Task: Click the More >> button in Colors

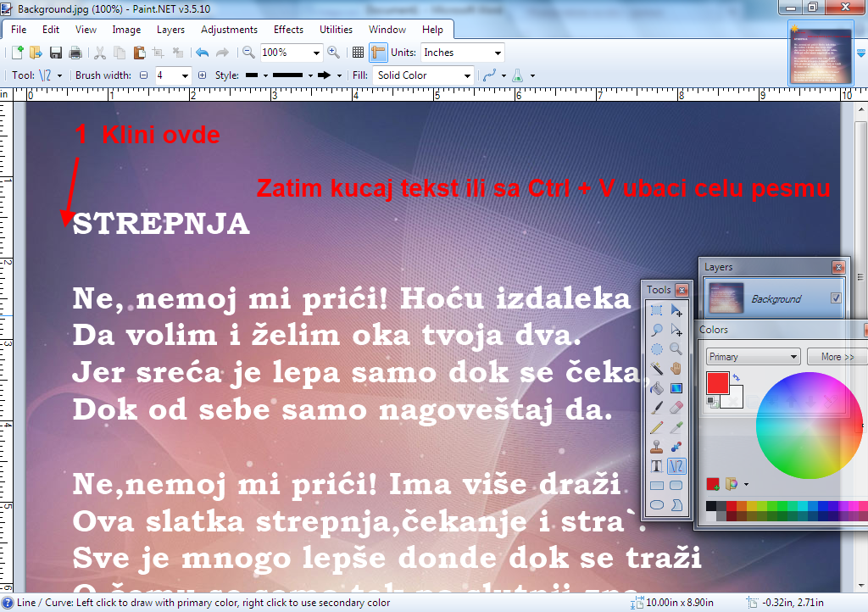Action: pos(837,357)
